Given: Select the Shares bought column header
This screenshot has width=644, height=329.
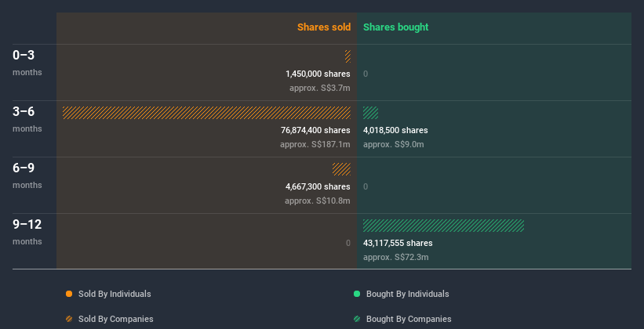Looking at the screenshot, I should coord(396,27).
